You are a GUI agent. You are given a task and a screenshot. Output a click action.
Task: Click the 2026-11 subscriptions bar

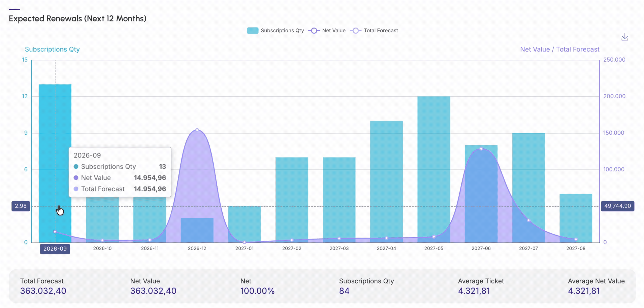tap(149, 220)
